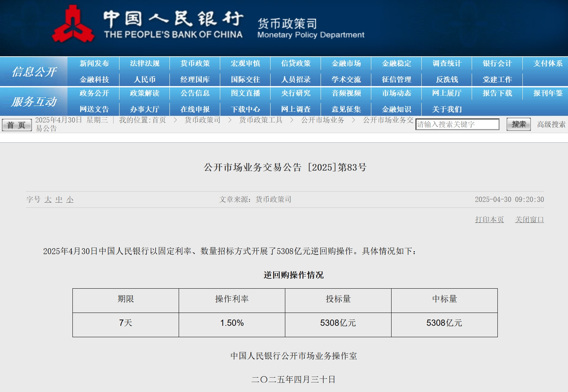Click 打印本页 to print the page
568x392 pixels.
pyautogui.click(x=489, y=220)
